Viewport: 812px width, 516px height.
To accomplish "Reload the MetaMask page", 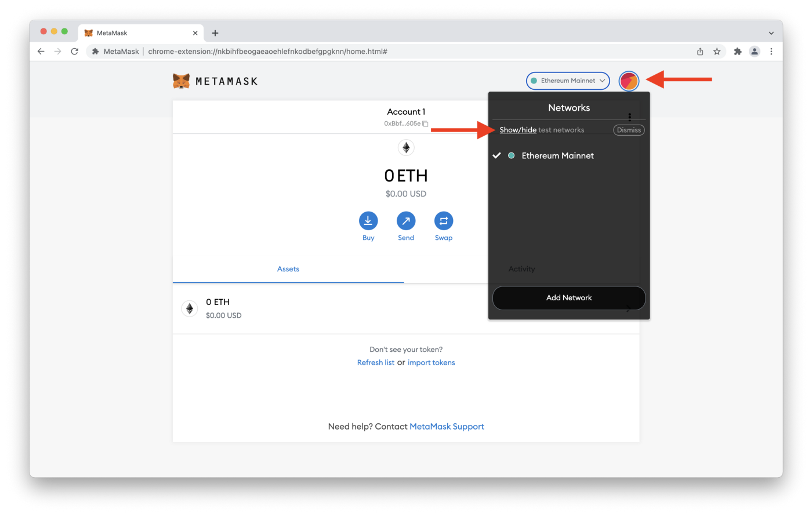I will 74,51.
